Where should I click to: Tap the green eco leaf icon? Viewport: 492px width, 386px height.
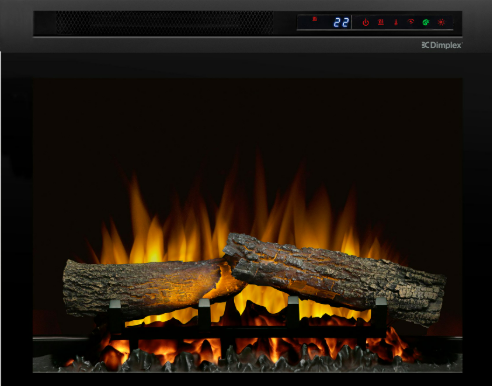pyautogui.click(x=426, y=22)
